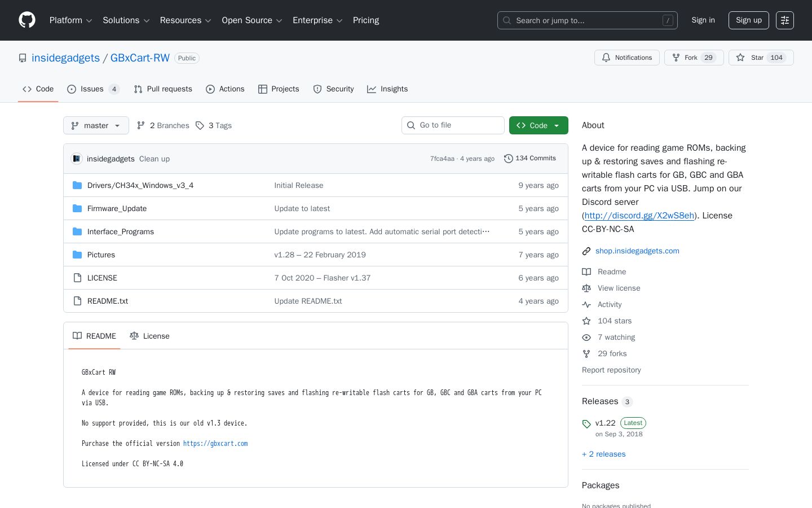Open the GBxCart-RW repository link

(x=140, y=58)
